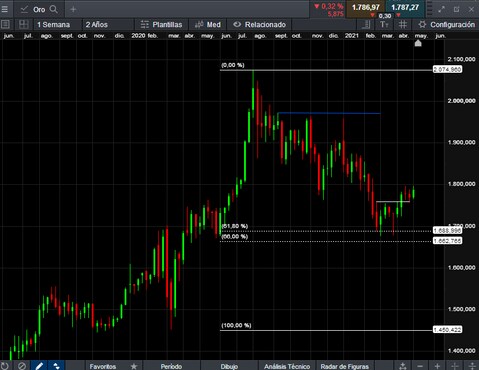Open the 1 Semana interval dropdown
479x370 pixels.
tap(54, 25)
